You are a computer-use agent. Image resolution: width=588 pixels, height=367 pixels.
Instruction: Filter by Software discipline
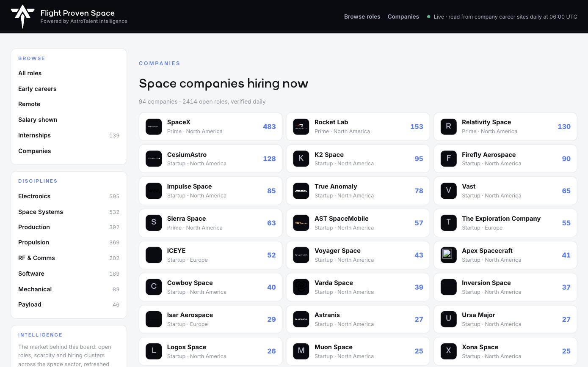click(69, 274)
